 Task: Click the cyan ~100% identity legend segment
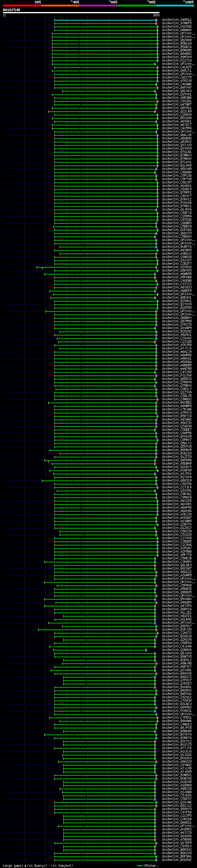[175, 6]
